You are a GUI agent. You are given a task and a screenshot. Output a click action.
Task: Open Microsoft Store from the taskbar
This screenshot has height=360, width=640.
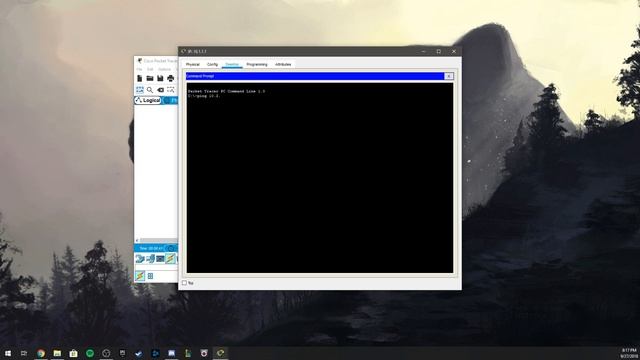click(73, 353)
